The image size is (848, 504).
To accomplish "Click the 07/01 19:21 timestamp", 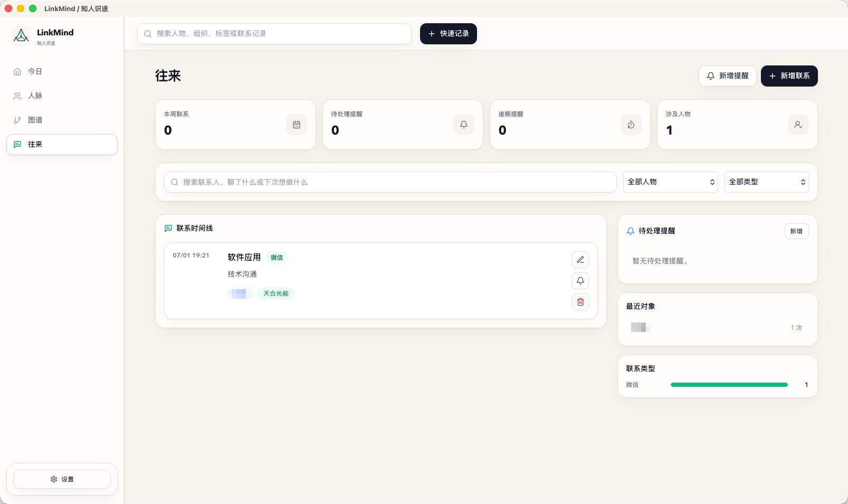I will tap(191, 255).
